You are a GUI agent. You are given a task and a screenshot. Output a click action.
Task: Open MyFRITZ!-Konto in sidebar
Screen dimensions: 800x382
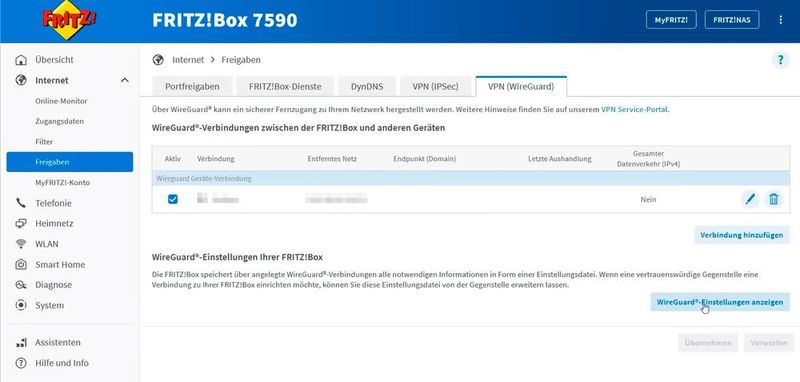pyautogui.click(x=62, y=183)
